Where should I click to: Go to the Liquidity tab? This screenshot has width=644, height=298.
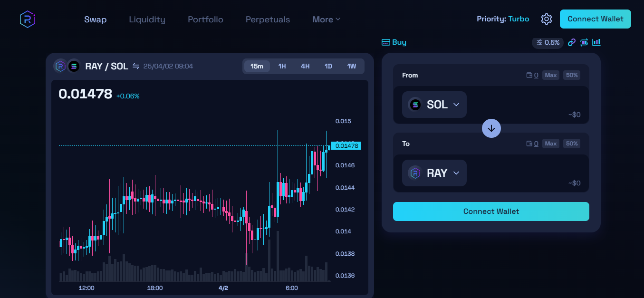pos(147,19)
